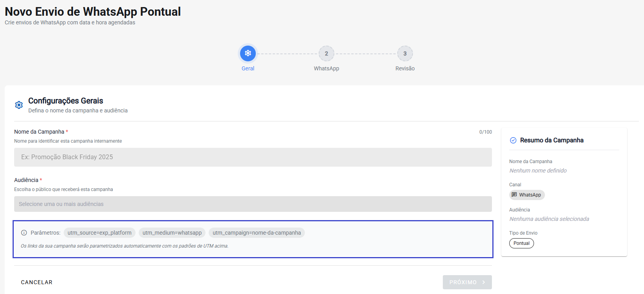Click the arrow icon on Próximo button
644x294 pixels.
(x=484, y=282)
